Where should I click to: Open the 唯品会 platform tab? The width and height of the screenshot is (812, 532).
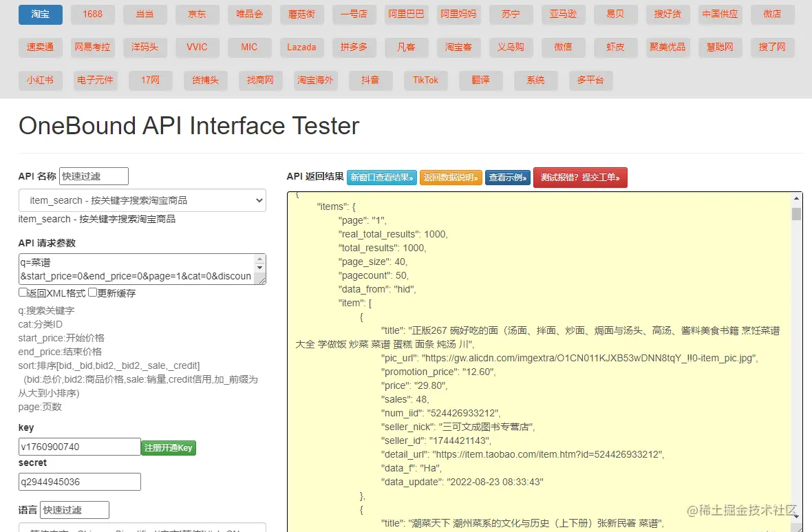[x=250, y=14]
